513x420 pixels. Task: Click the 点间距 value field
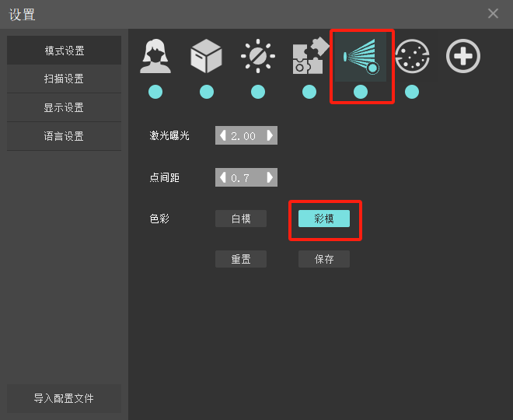(x=246, y=177)
